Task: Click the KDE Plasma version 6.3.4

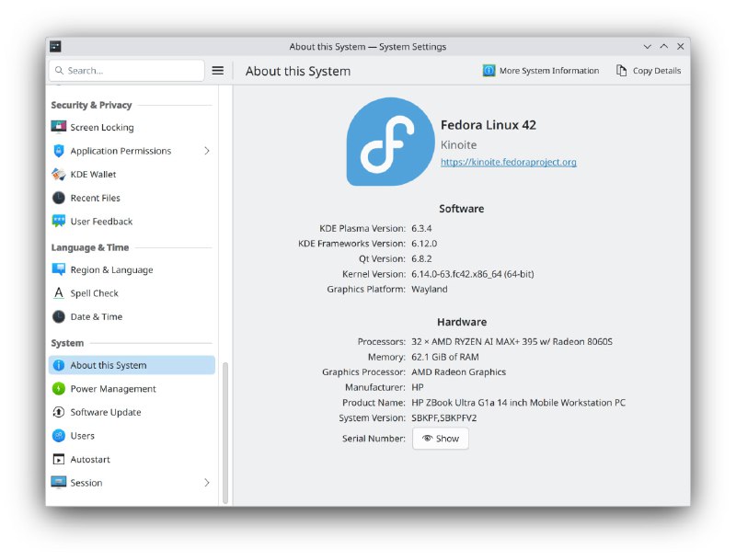Action: point(421,228)
